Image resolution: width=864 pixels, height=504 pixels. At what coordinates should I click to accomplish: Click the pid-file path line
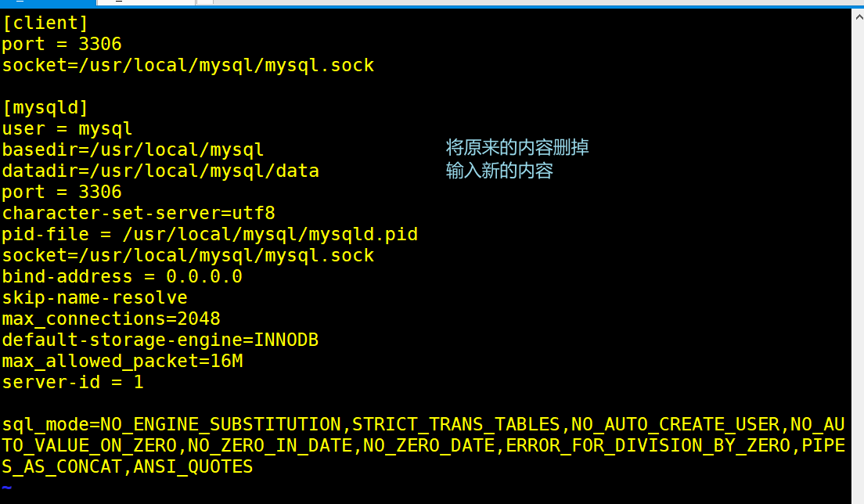tap(209, 234)
